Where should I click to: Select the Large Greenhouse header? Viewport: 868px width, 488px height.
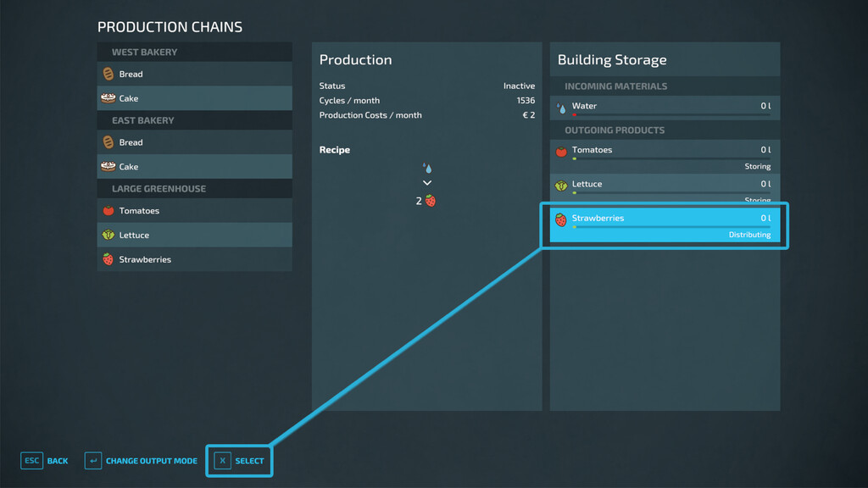coord(159,189)
